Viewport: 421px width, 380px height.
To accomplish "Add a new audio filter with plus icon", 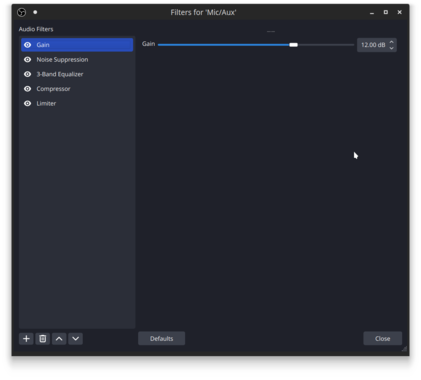I will click(x=26, y=339).
